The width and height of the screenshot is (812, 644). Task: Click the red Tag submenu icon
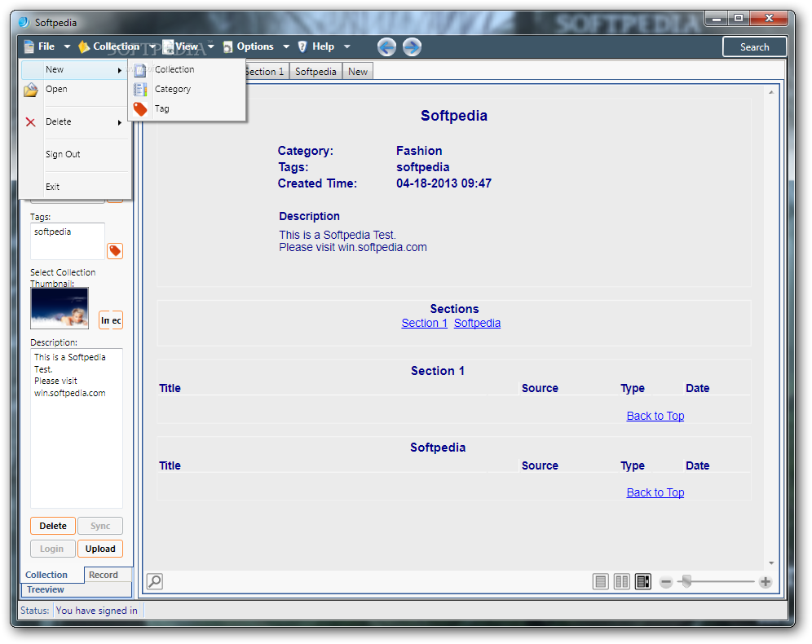pyautogui.click(x=140, y=108)
